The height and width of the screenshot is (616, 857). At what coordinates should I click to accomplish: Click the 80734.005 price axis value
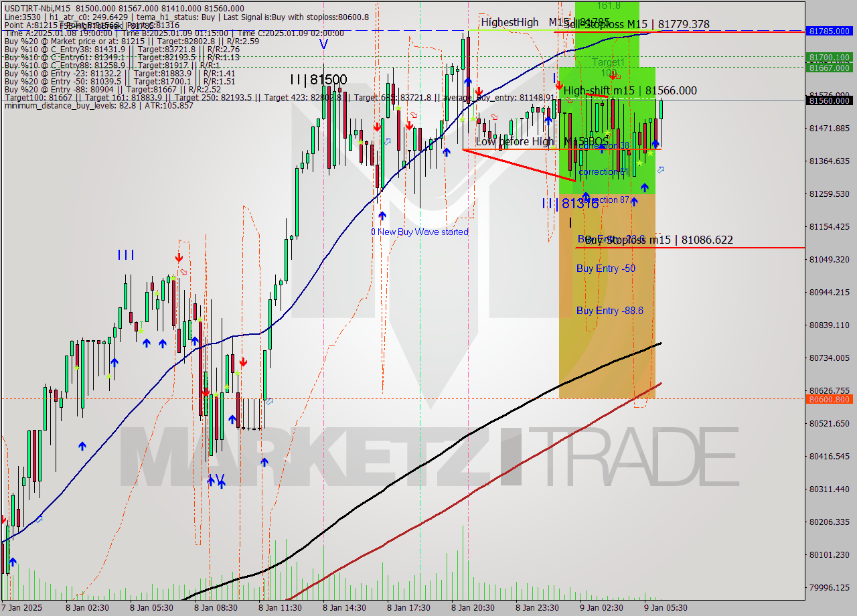pyautogui.click(x=830, y=358)
